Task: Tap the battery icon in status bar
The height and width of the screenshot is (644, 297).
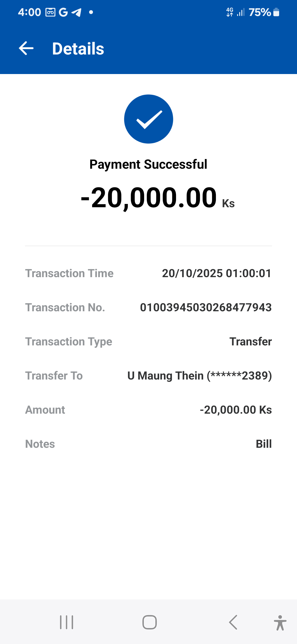Action: point(276,12)
